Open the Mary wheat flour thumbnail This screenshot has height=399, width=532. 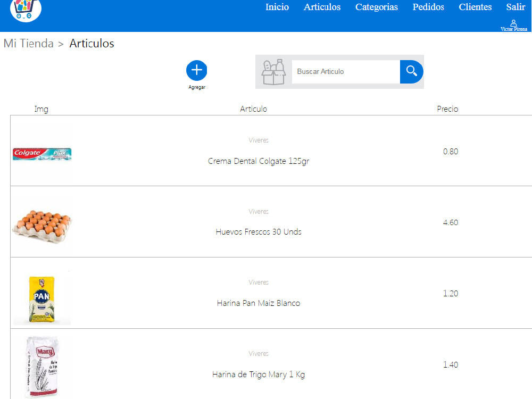tap(42, 367)
